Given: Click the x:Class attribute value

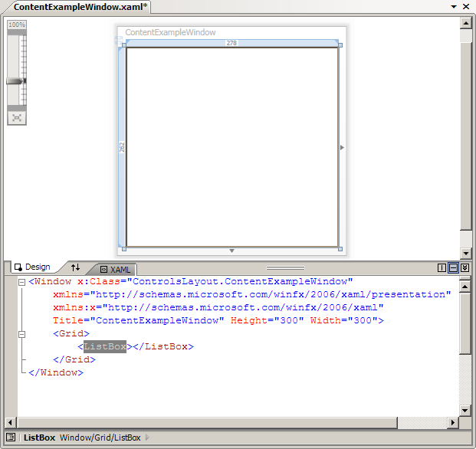Looking at the screenshot, I should coord(240,281).
